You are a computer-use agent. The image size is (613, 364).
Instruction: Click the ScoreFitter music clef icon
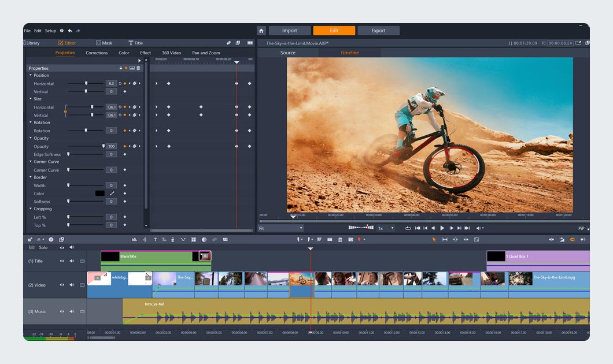coord(145,239)
